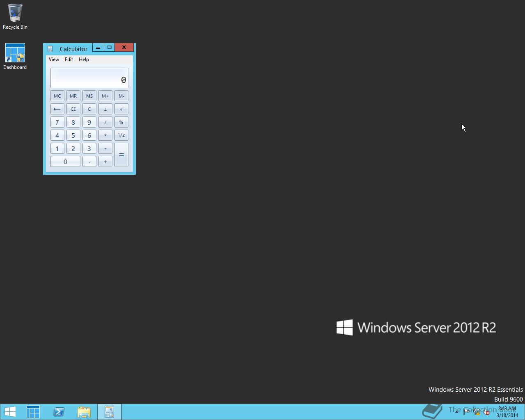Click the backspace arrow button
The image size is (525, 420).
pyautogui.click(x=57, y=109)
